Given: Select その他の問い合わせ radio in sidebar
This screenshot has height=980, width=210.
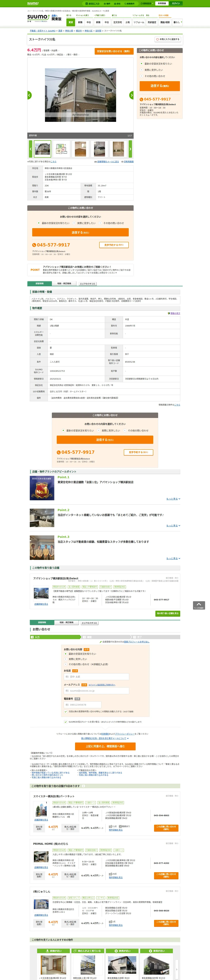Looking at the screenshot, I should [141, 76].
